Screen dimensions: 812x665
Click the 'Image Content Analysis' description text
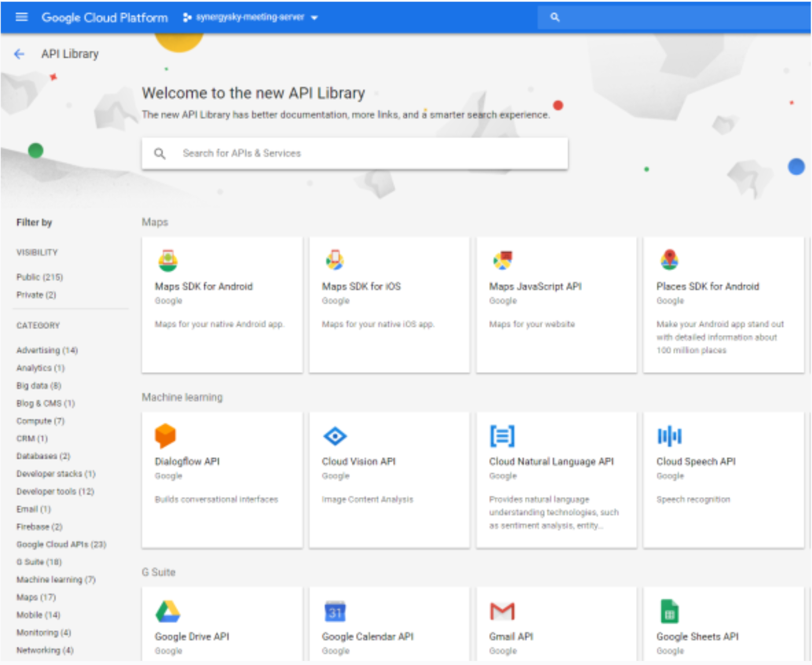[x=367, y=499]
